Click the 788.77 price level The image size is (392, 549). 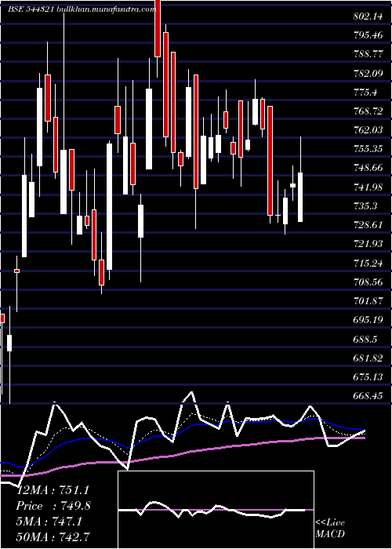(368, 54)
